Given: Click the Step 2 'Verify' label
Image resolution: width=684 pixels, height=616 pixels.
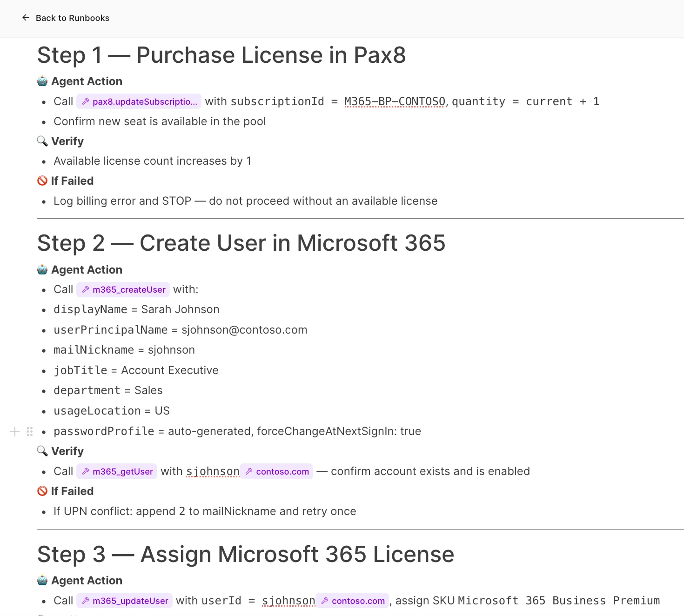Looking at the screenshot, I should click(x=67, y=451).
